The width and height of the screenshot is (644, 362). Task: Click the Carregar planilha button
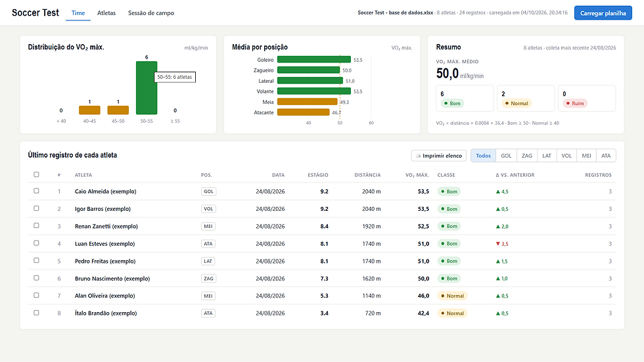click(603, 13)
